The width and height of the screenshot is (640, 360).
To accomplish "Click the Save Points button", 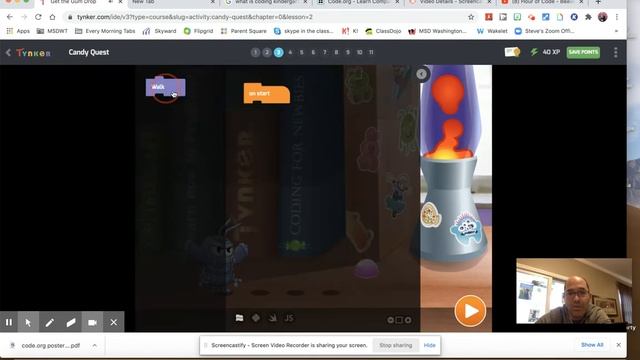I will tap(583, 52).
